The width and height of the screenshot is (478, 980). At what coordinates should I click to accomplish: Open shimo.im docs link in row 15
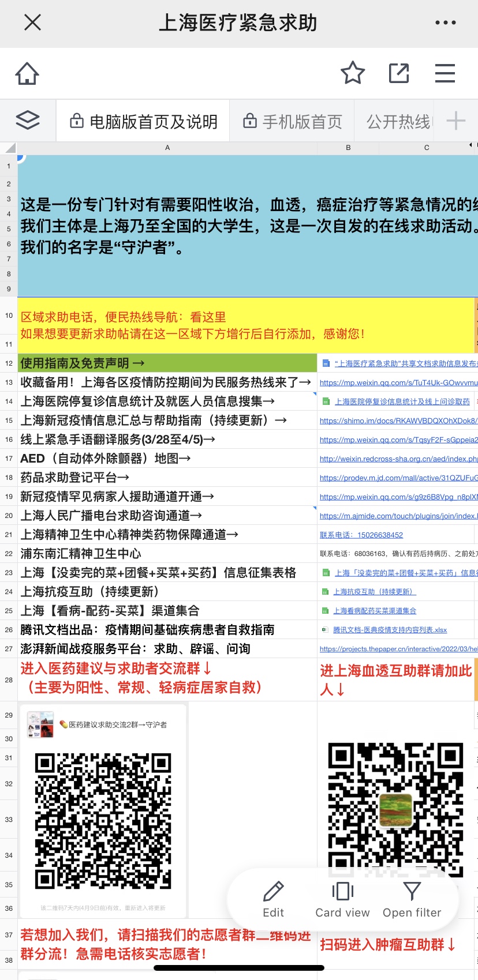coord(398,420)
